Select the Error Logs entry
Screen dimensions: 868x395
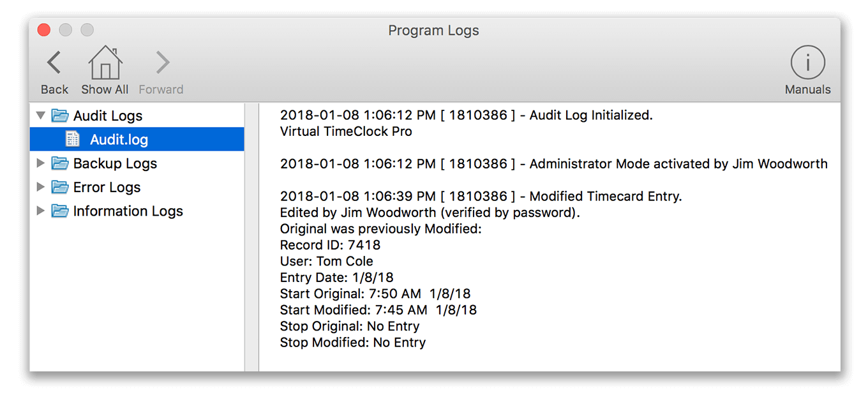[x=107, y=187]
